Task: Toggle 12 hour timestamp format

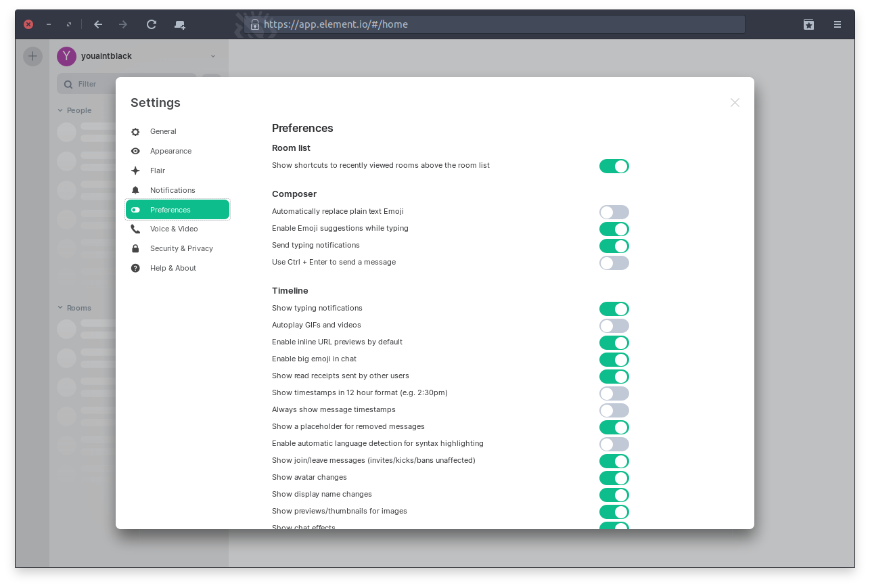Action: (x=614, y=394)
